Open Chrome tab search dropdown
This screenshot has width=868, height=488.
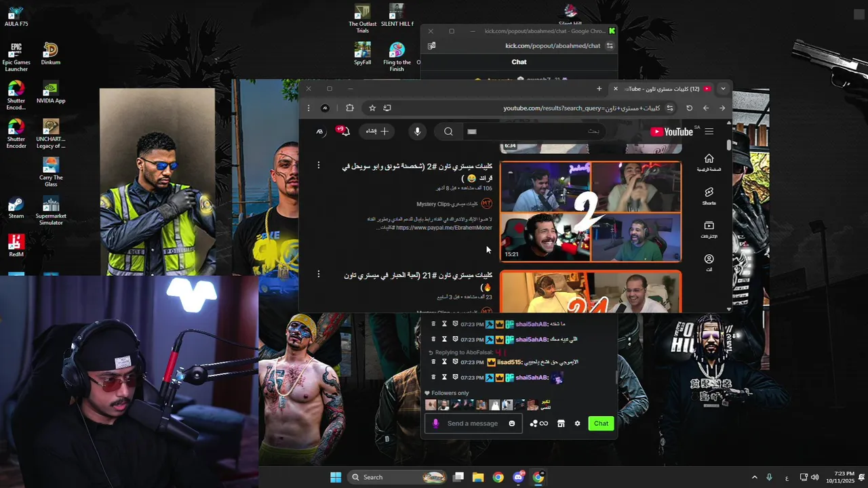coord(723,89)
